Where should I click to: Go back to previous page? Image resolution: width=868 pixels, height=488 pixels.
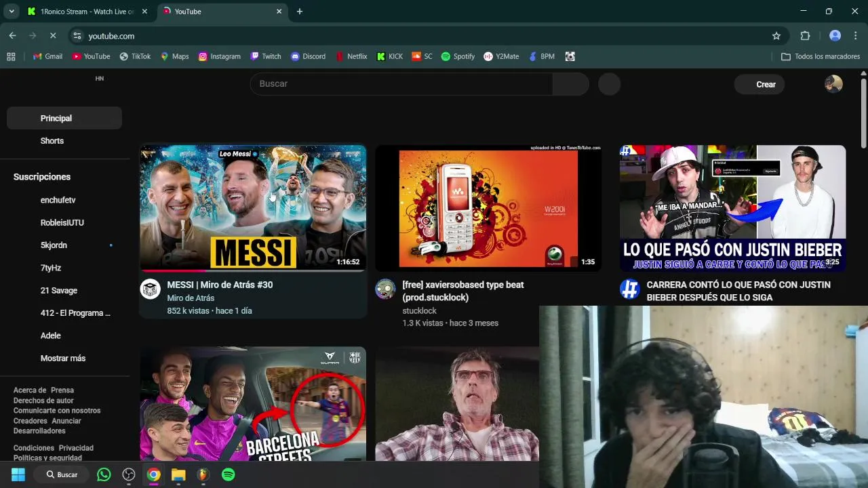tap(12, 36)
